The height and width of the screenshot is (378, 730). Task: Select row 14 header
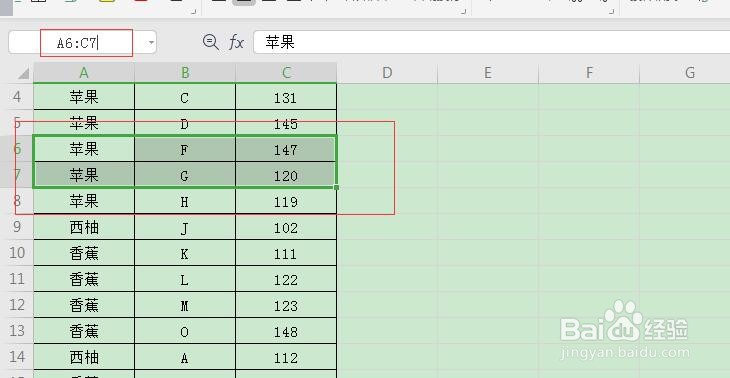click(x=17, y=358)
